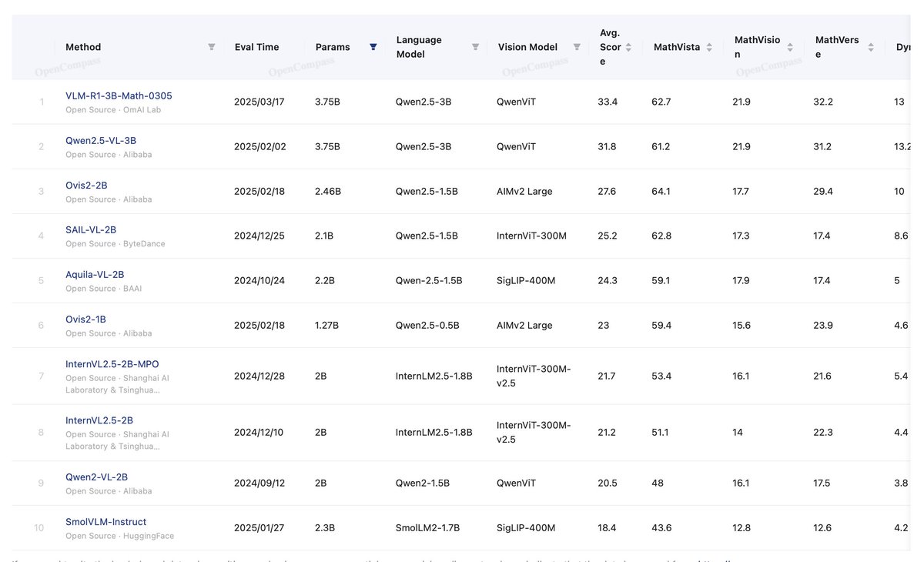
Task: Click the Vision Model header label
Action: tap(527, 47)
